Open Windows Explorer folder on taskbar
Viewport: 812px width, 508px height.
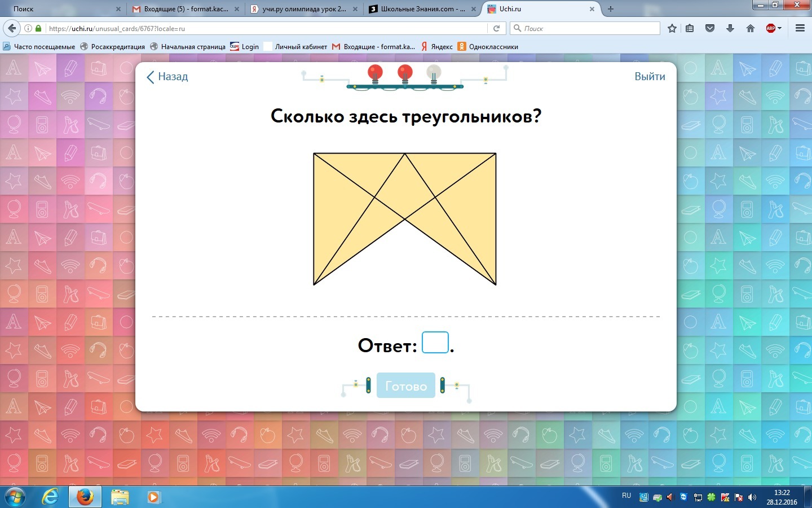[120, 497]
